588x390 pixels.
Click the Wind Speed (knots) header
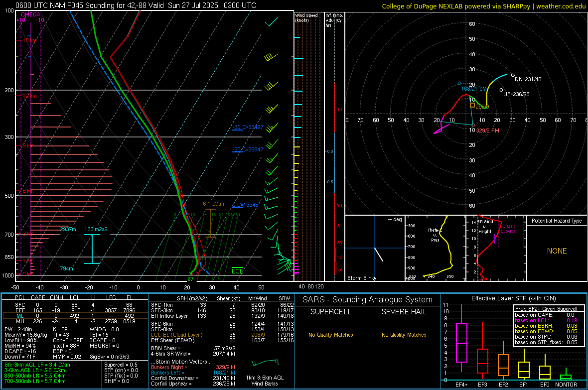[x=306, y=17]
